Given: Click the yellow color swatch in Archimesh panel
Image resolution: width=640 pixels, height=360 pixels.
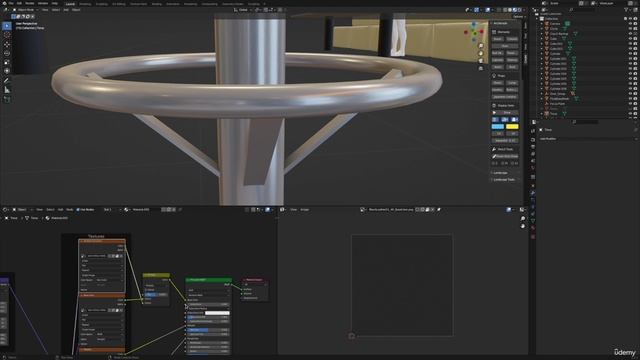Looking at the screenshot, I should tap(512, 127).
